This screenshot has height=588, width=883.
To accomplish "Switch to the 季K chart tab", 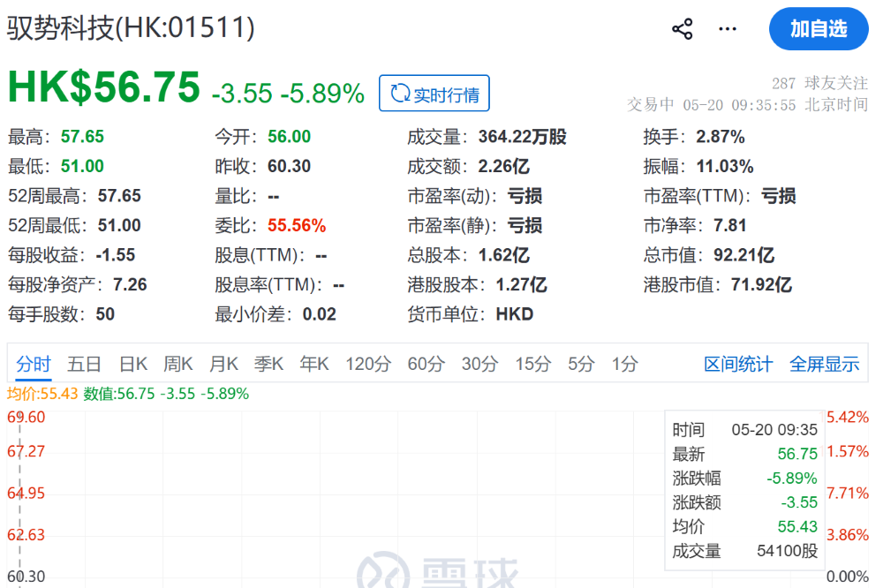I will [x=268, y=364].
